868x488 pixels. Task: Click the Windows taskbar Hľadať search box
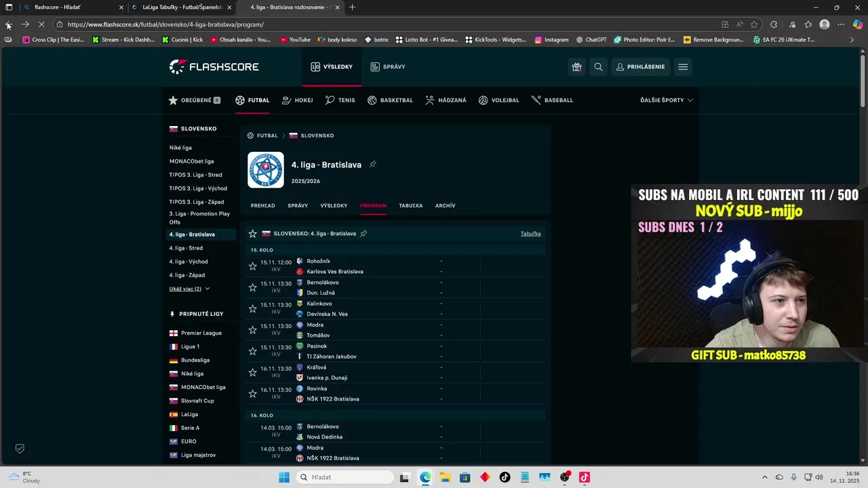pos(344,477)
